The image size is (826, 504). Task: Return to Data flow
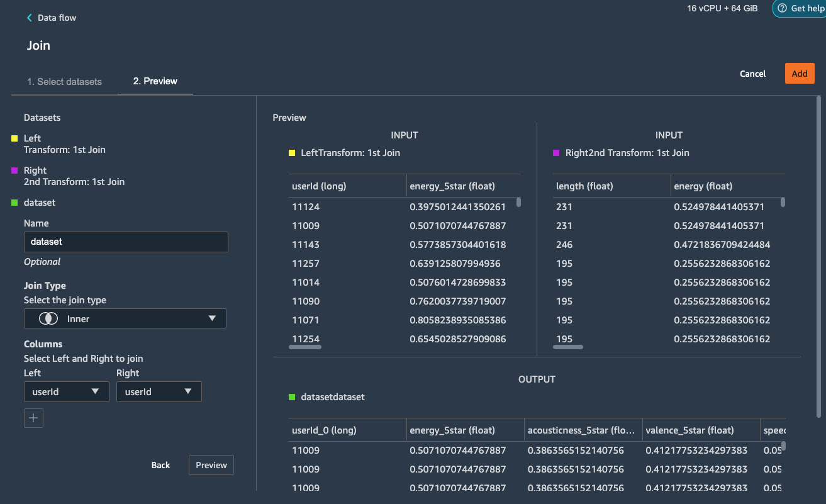52,18
